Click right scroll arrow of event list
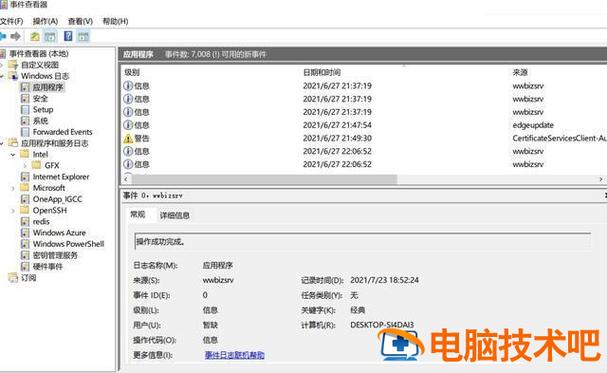 pos(601,179)
